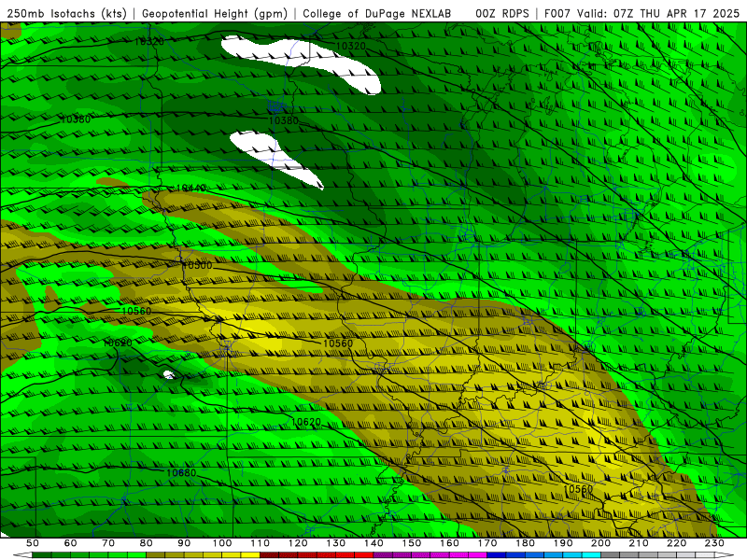Click the cyan segment of the color bar
747x560 pixels.
[x=591, y=555]
